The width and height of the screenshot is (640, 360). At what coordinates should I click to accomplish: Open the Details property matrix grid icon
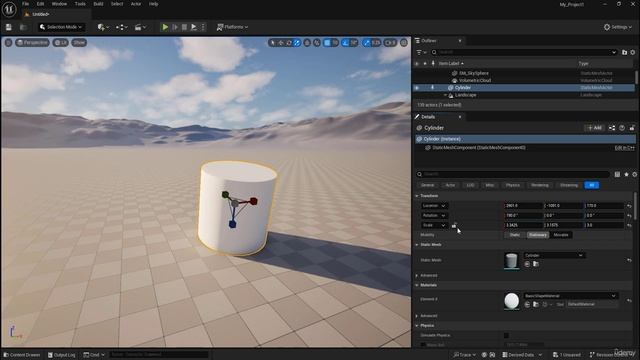pos(617,174)
